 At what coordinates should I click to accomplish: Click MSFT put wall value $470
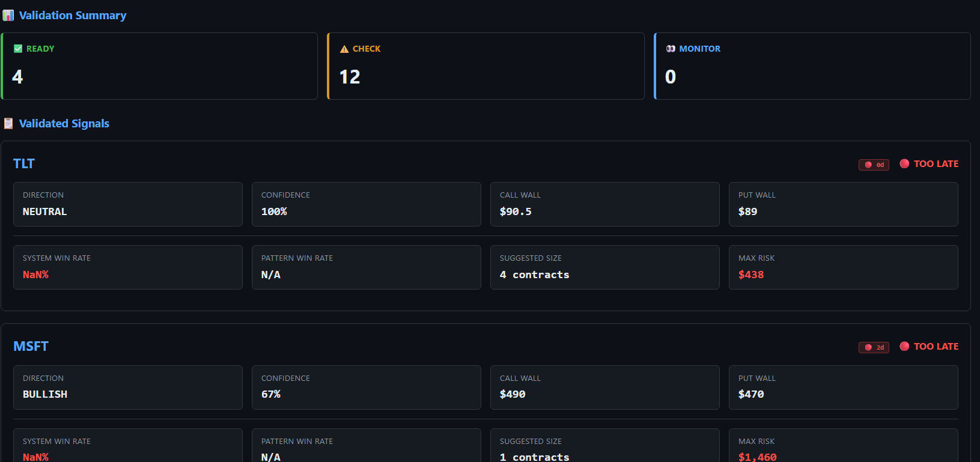[751, 394]
